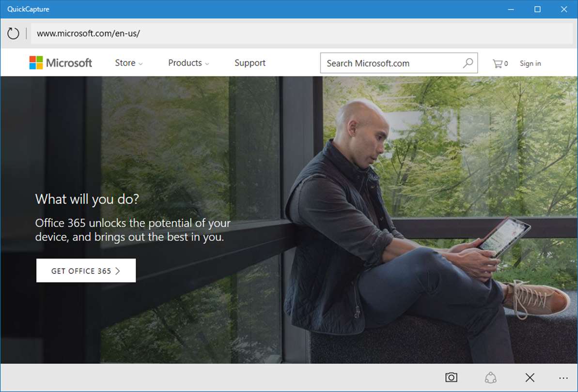
Task: Capture screenshot with the camera icon
Action: click(451, 377)
